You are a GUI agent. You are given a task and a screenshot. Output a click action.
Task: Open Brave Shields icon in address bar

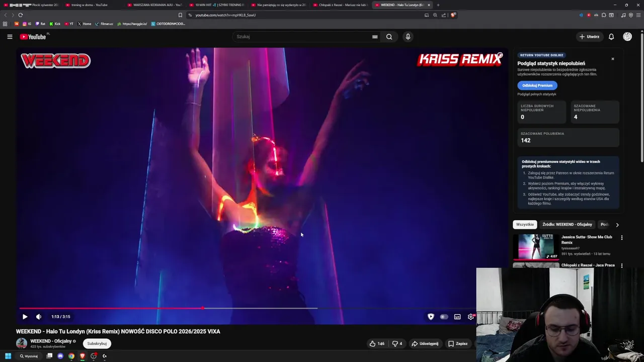coord(453,15)
